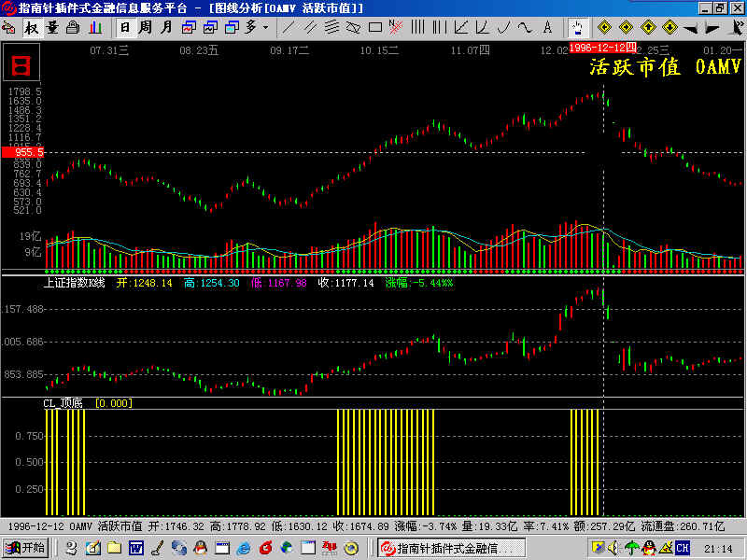The height and width of the screenshot is (560, 747).
Task: Select the red N hatch tool
Action: 395,28
